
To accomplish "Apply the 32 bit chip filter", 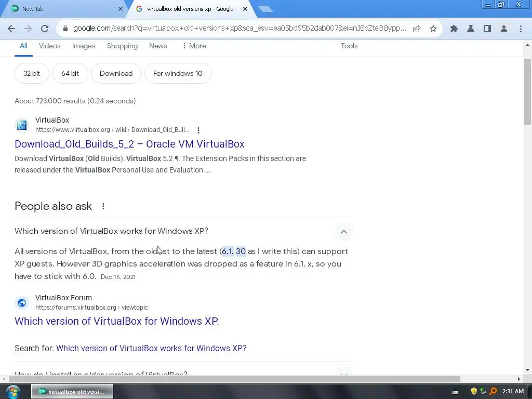I will (32, 73).
